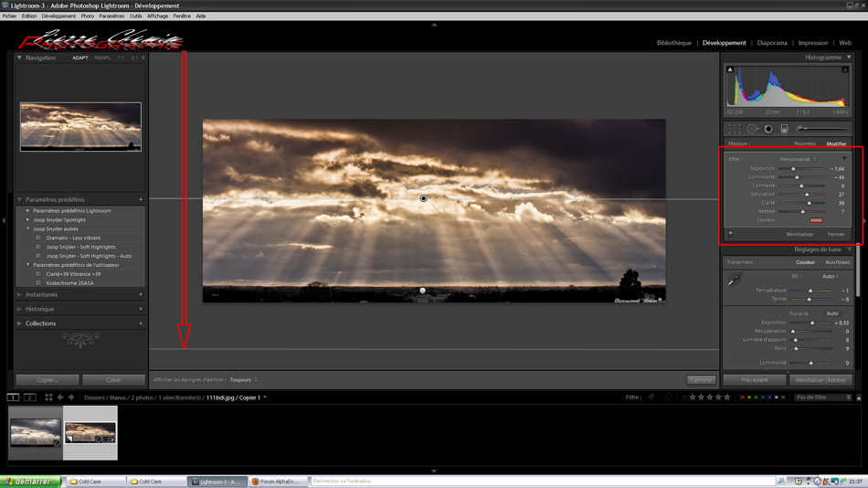Filter by green color label
Viewport: 868px width, 488px height.
pyautogui.click(x=757, y=398)
